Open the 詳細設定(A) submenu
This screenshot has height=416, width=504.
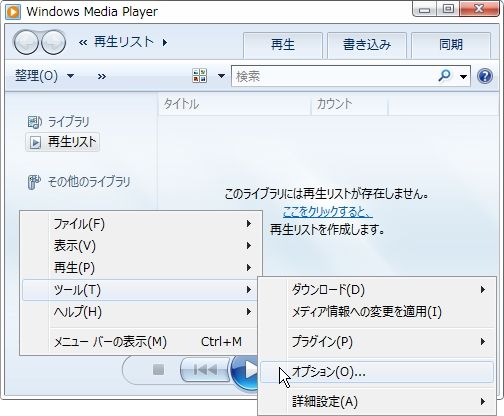tap(377, 401)
